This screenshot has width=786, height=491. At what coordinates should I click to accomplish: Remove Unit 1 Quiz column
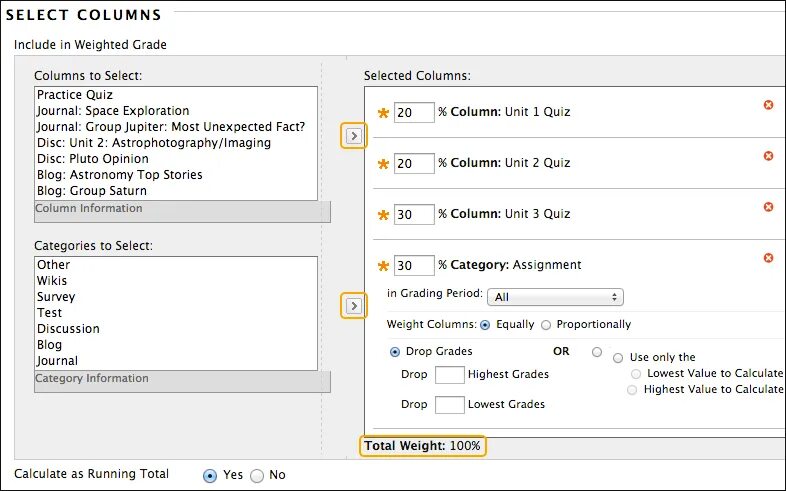point(768,105)
